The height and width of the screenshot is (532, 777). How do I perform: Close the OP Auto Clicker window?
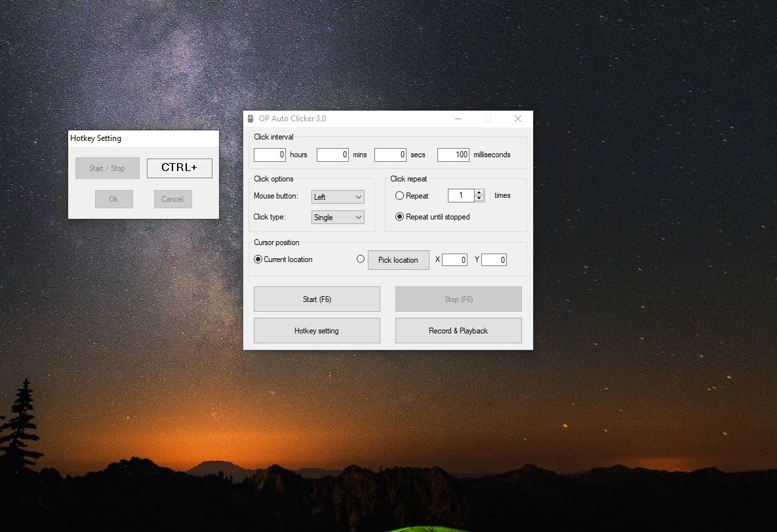tap(518, 119)
